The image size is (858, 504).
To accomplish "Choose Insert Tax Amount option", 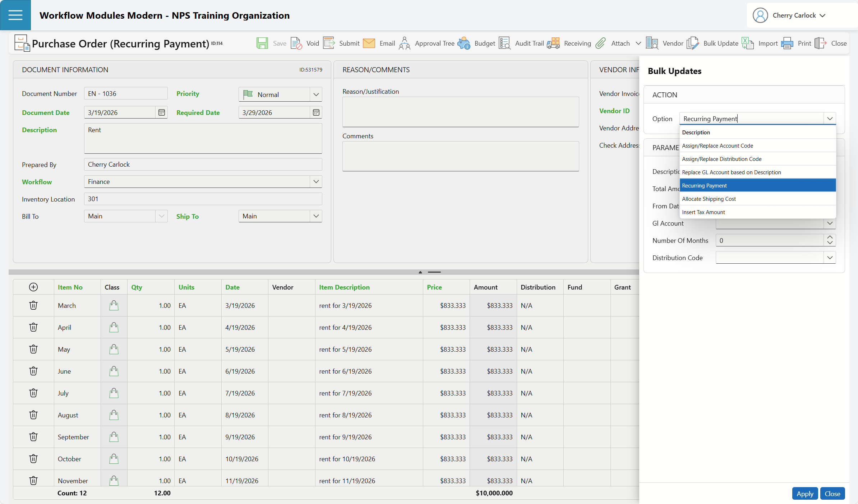I will click(703, 212).
